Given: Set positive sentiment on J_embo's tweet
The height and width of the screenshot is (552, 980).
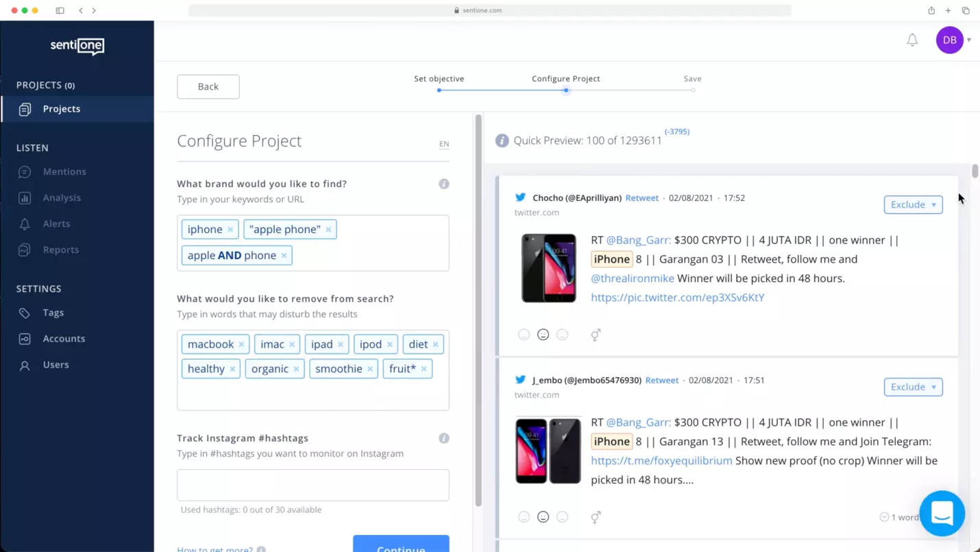Looking at the screenshot, I should [x=524, y=517].
